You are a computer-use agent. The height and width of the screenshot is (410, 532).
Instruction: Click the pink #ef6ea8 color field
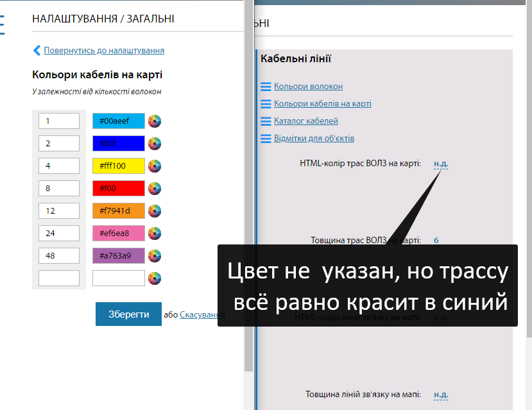tap(119, 234)
